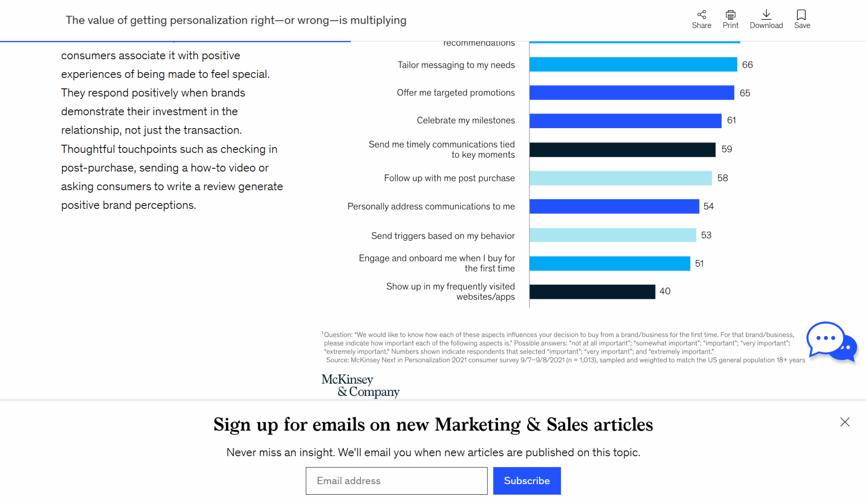Screen dimensions: 866x504
Task: Click the '40' data value label
Action: coord(664,291)
